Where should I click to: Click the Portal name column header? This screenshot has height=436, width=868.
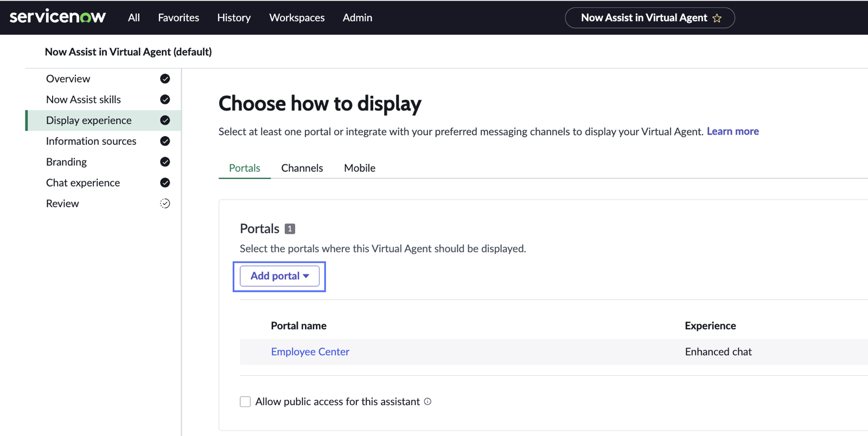click(299, 325)
